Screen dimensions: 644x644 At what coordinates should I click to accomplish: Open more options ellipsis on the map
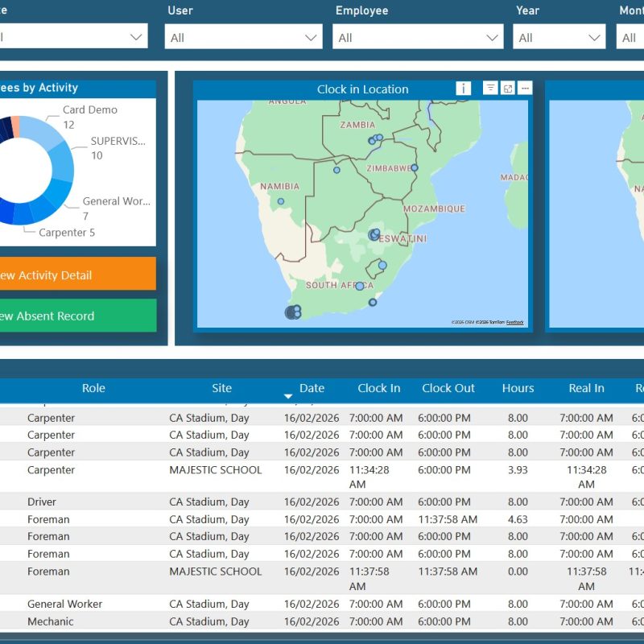(525, 89)
